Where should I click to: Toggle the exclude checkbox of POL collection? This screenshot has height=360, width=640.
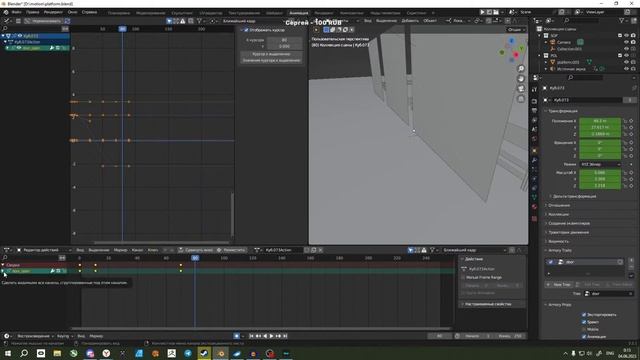[x=620, y=56]
